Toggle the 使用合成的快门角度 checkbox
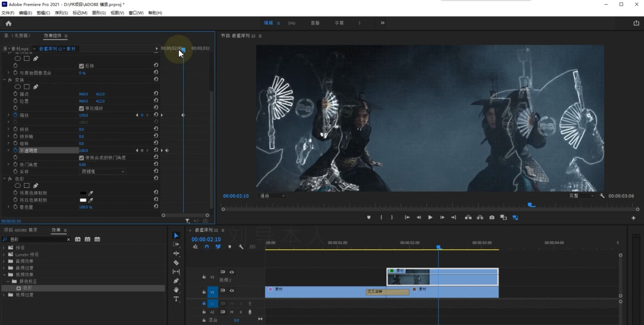This screenshot has width=644, height=325. [x=81, y=157]
